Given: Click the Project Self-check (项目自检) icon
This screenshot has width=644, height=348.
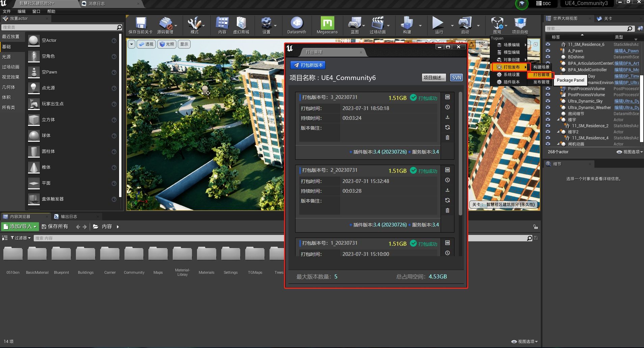Looking at the screenshot, I should [520, 23].
